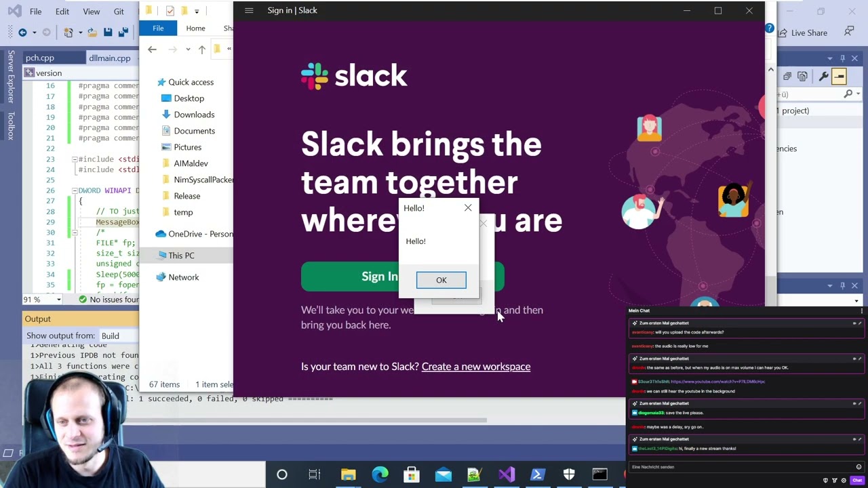Image resolution: width=868 pixels, height=488 pixels.
Task: Select Pictures in navigation pane
Action: [x=181, y=147]
